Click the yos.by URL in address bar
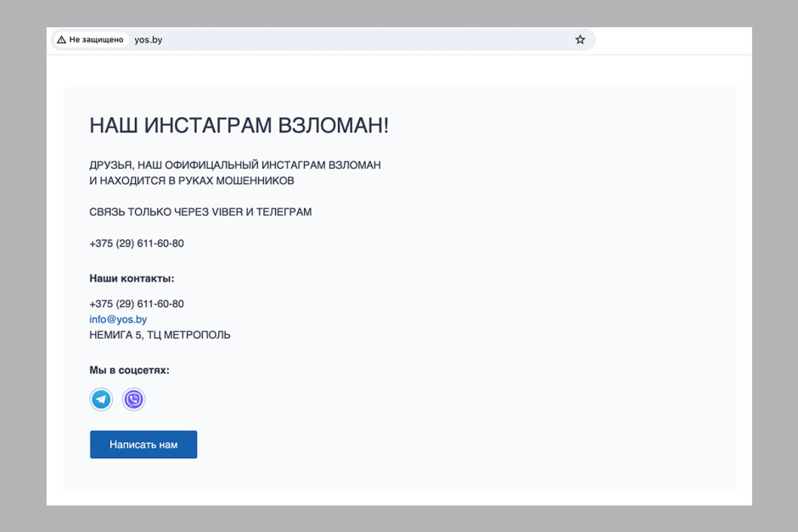This screenshot has width=798, height=532. tap(149, 40)
